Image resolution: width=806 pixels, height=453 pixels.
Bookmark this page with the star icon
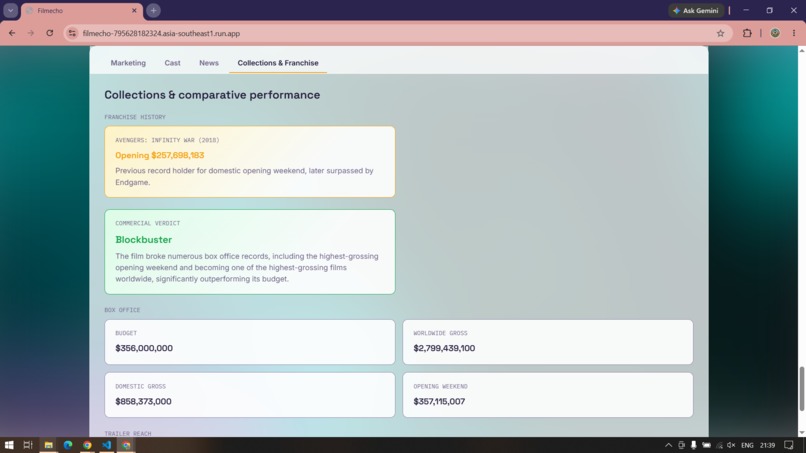point(720,33)
